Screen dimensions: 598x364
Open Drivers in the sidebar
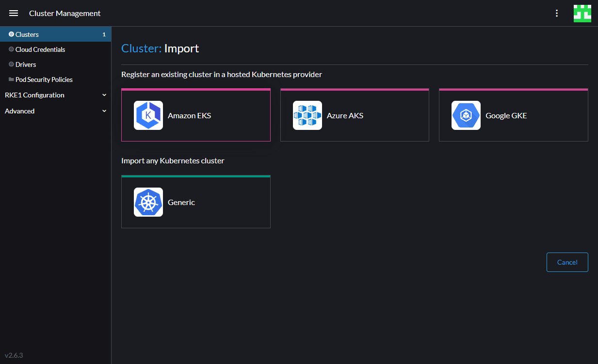[26, 64]
